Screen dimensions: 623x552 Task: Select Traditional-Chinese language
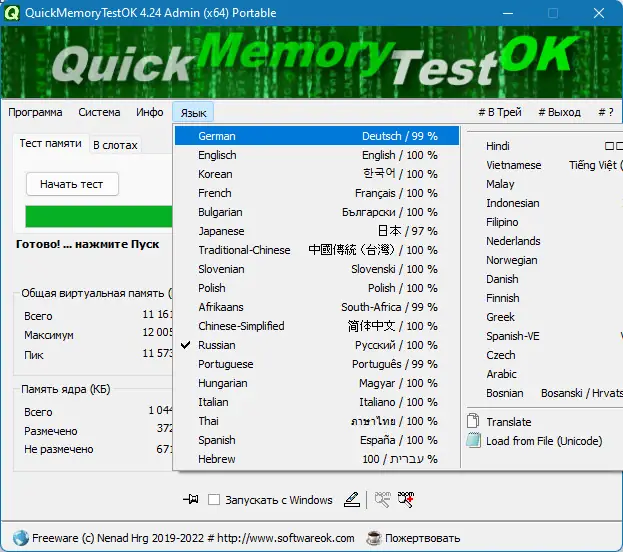[x=317, y=250]
